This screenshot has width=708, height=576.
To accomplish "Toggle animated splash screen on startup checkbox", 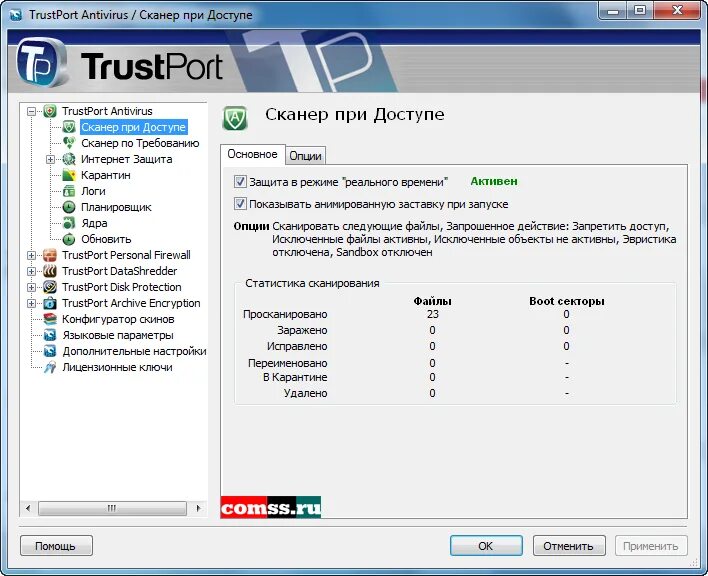I will (x=240, y=204).
